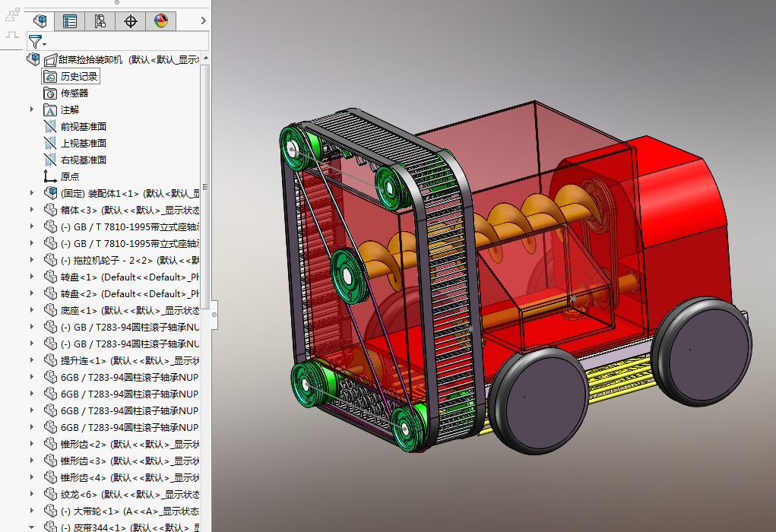Click the 大带轮<1> part icon

(50, 511)
